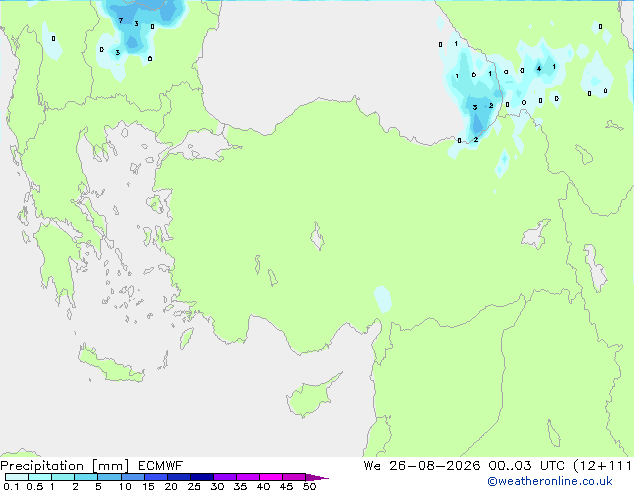Viewport: 634px width, 490px height.
Task: Pick the 40–45 mm magenta legend box
Action: (x=271, y=477)
